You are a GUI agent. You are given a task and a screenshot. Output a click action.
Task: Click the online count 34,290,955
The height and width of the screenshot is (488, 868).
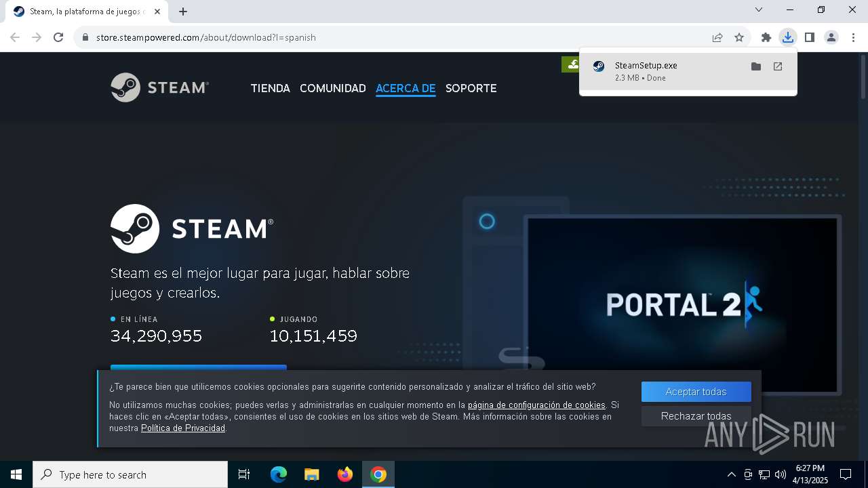tap(156, 336)
